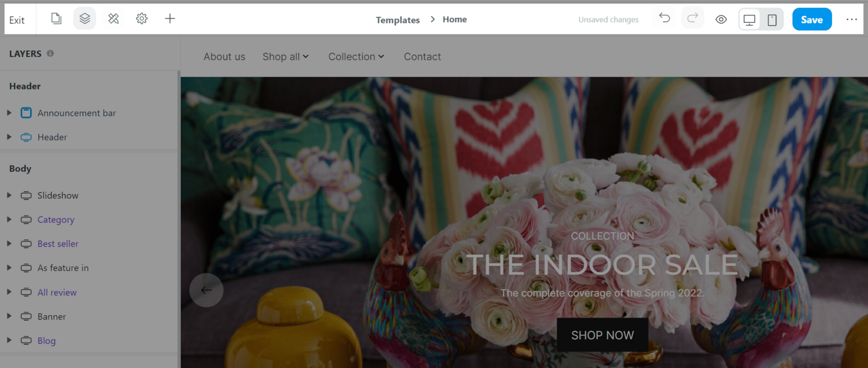
Task: Click the Save button
Action: tap(812, 20)
